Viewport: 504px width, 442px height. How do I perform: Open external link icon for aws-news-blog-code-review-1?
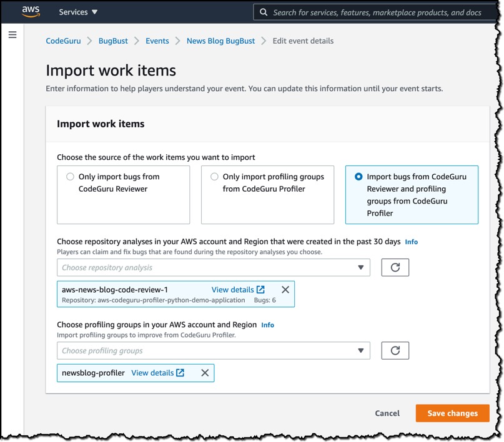[260, 290]
